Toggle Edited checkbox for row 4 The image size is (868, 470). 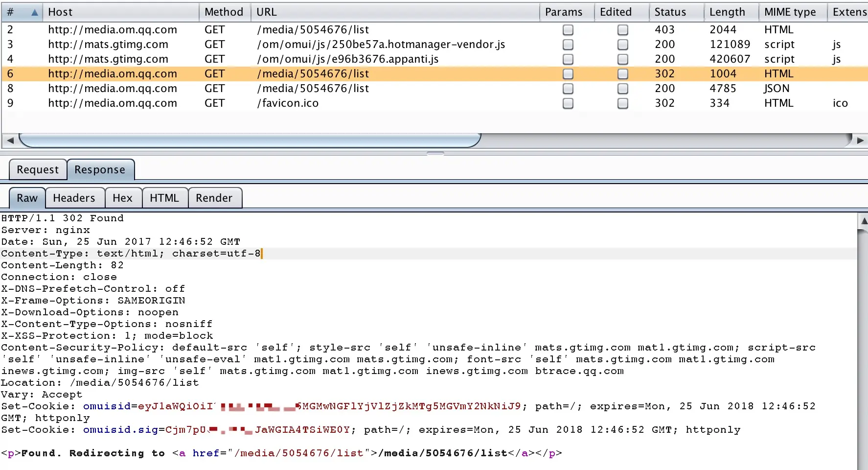(x=623, y=59)
